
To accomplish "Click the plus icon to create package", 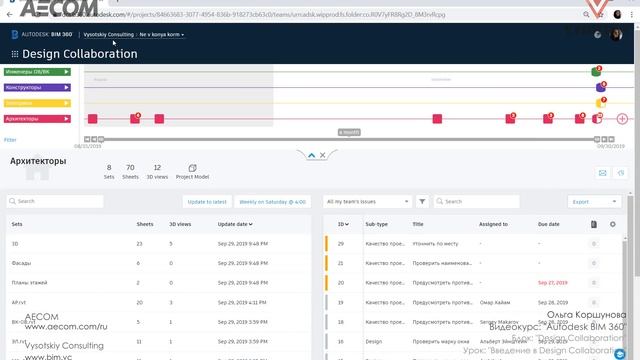I will [x=622, y=119].
